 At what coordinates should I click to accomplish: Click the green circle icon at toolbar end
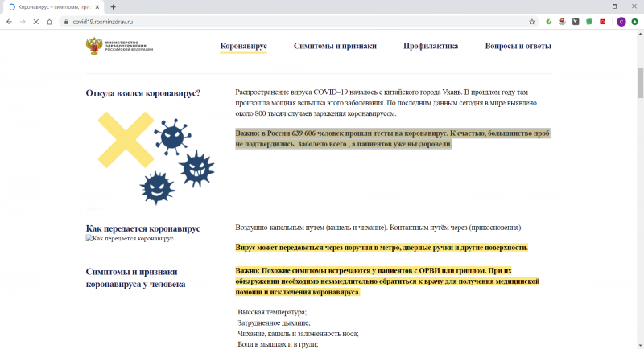click(635, 22)
